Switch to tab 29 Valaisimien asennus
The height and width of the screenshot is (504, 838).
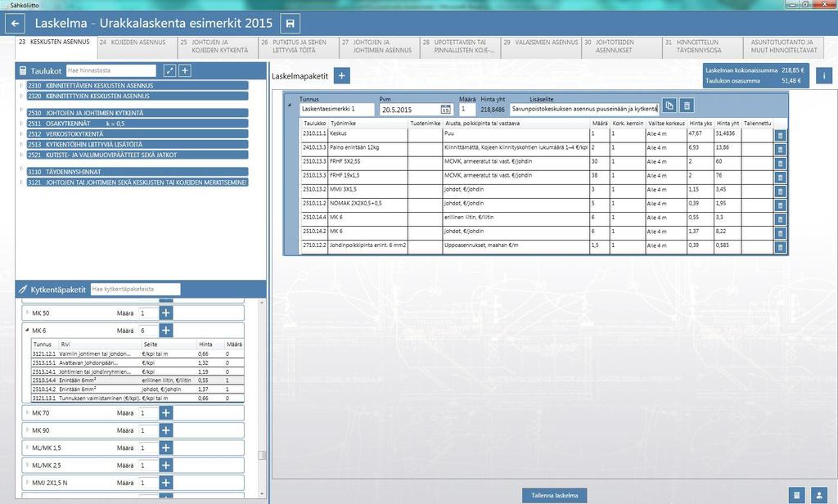(541, 47)
